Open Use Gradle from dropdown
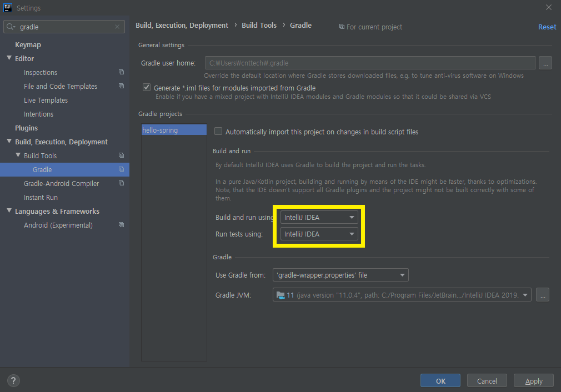Viewport: 561px width, 392px height. [340, 275]
